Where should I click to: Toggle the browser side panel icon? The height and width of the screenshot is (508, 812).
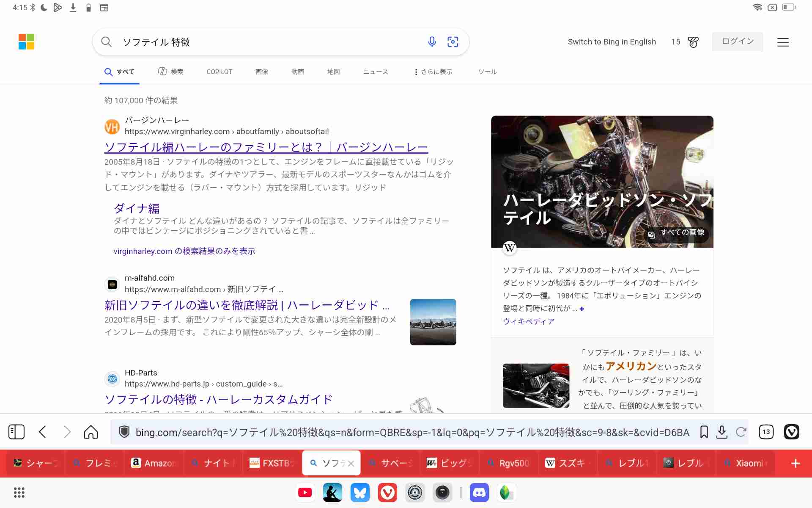click(x=16, y=432)
